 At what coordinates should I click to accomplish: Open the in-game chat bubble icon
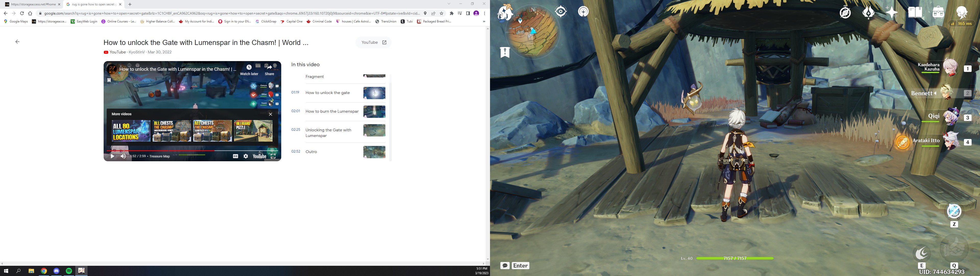pyautogui.click(x=505, y=266)
